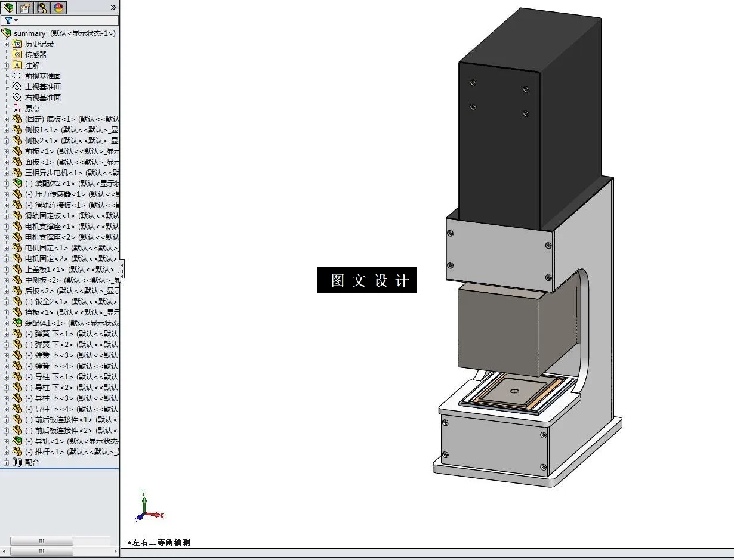The width and height of the screenshot is (734, 560).
Task: Click the 侧板2<1> part icon
Action: tap(17, 140)
